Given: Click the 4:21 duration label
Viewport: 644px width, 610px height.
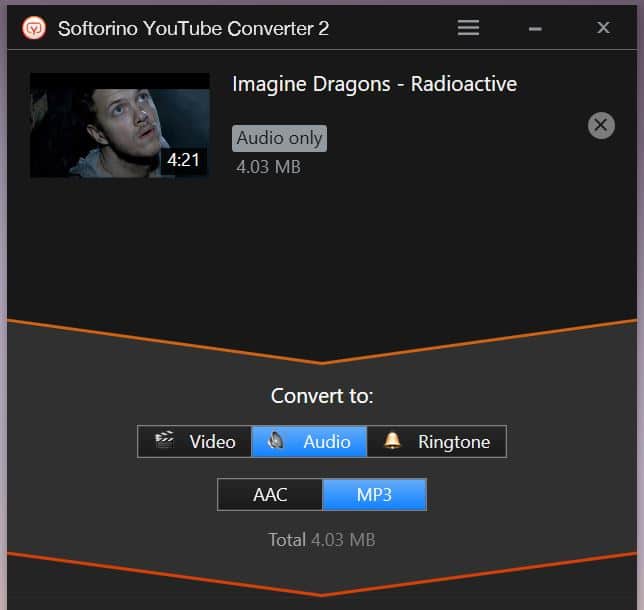Looking at the screenshot, I should (183, 160).
